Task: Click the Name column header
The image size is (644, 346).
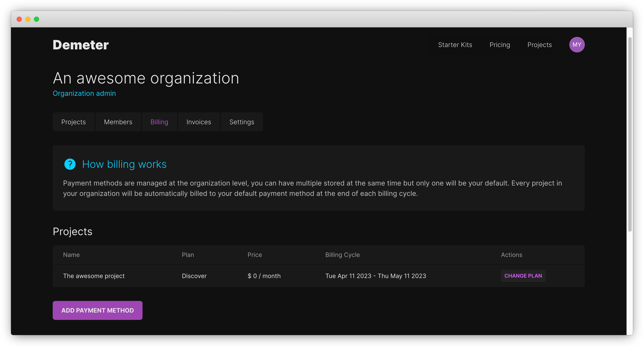Action: (x=71, y=255)
